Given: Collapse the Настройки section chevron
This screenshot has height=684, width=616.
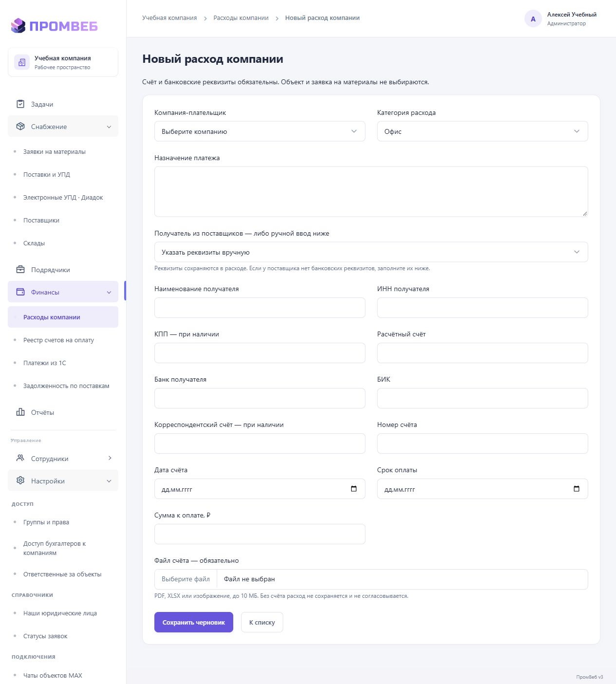Looking at the screenshot, I should click(109, 481).
